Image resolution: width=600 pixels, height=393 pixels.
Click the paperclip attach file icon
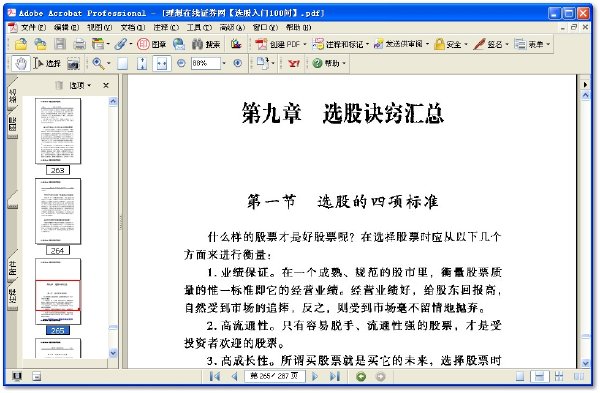tap(121, 44)
